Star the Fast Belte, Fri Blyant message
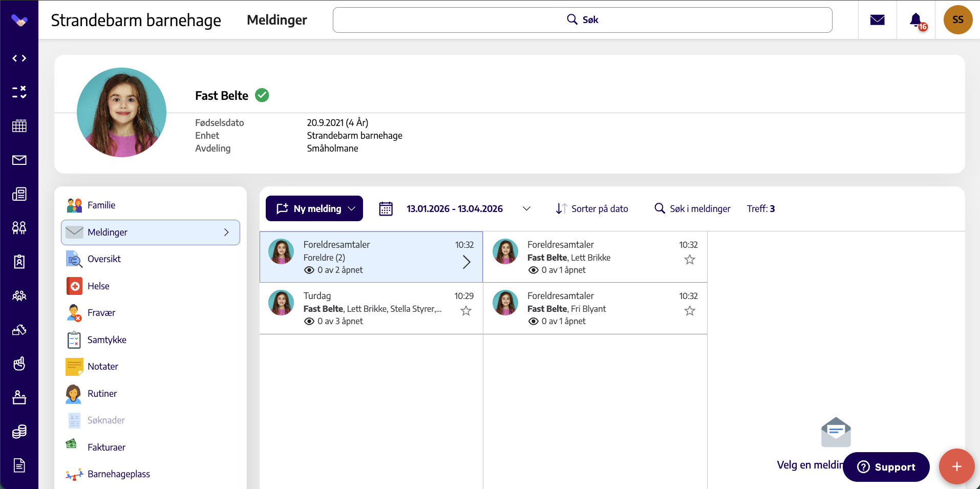Image resolution: width=980 pixels, height=489 pixels. [x=690, y=311]
